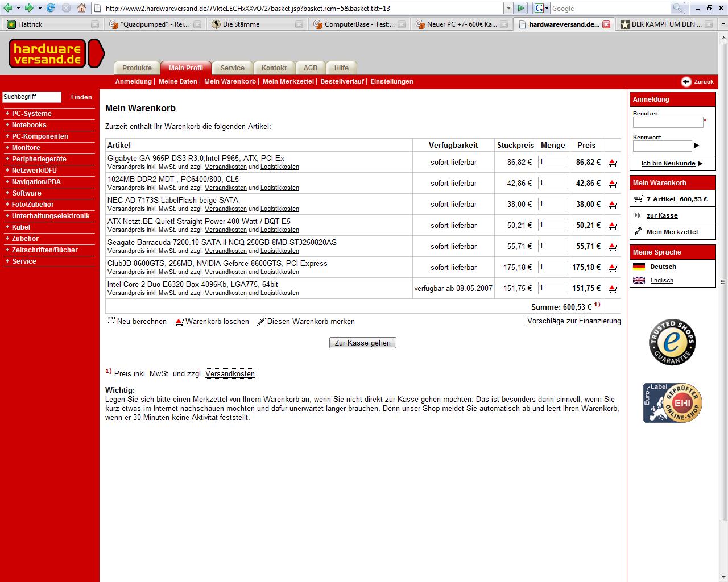Click the UK flag icon

click(639, 280)
